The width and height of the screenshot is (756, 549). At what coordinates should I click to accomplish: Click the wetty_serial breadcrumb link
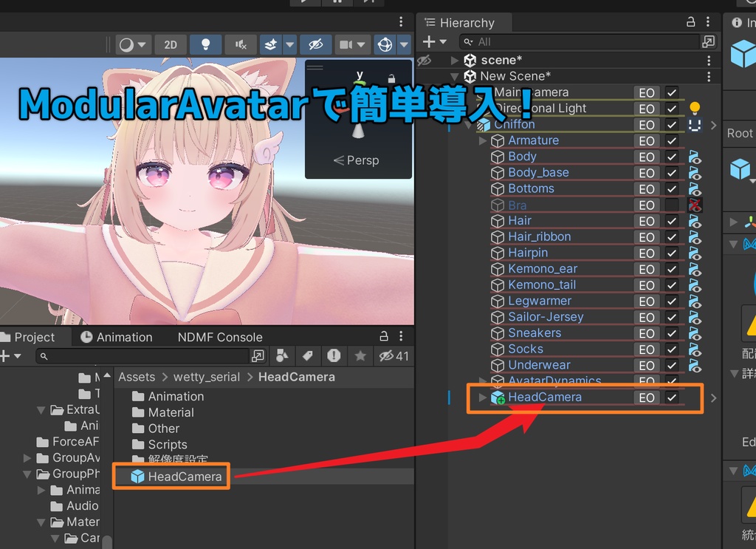[206, 377]
